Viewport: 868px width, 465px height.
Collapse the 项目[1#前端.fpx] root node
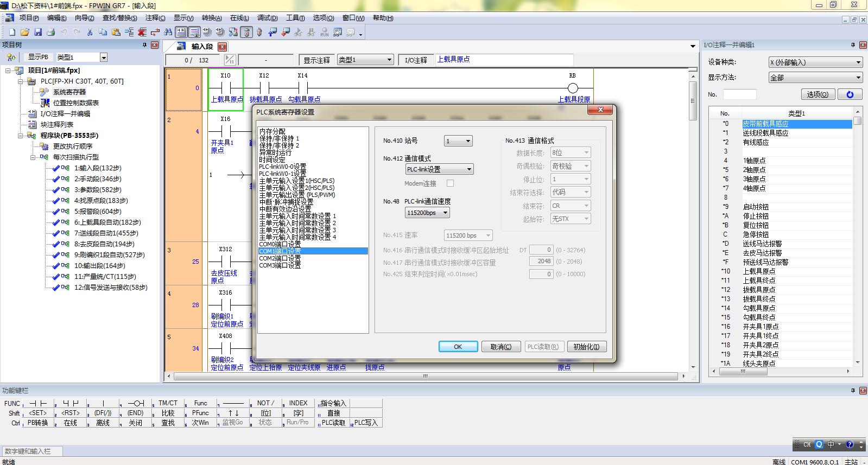pos(8,70)
